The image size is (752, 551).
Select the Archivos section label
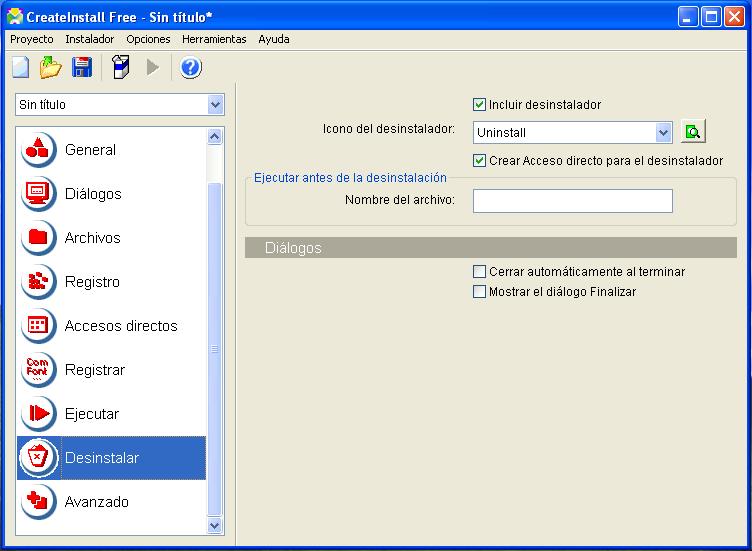[93, 238]
